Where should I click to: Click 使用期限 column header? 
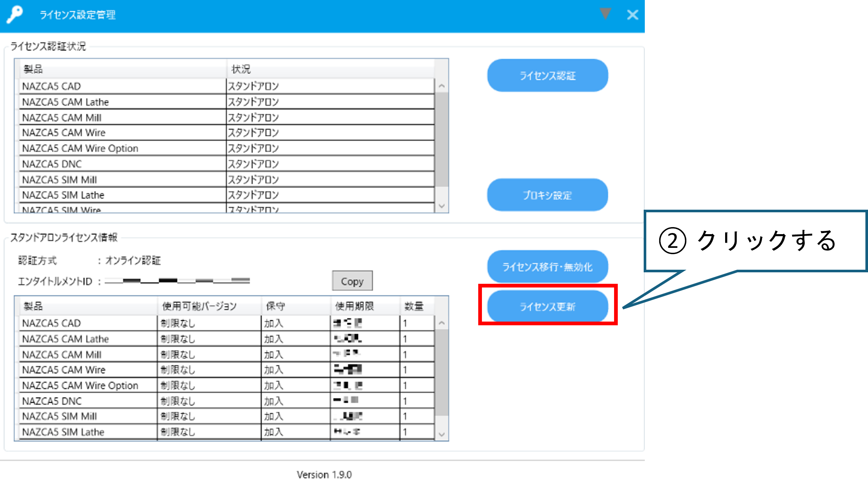coord(365,306)
